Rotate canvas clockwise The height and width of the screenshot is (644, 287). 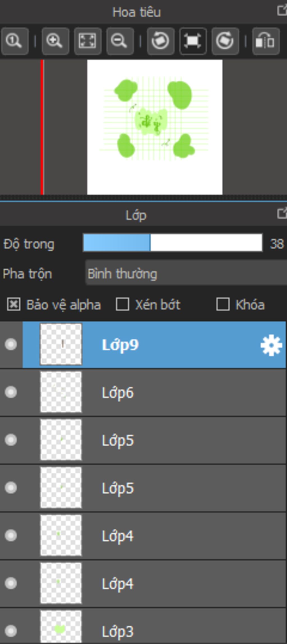click(225, 41)
